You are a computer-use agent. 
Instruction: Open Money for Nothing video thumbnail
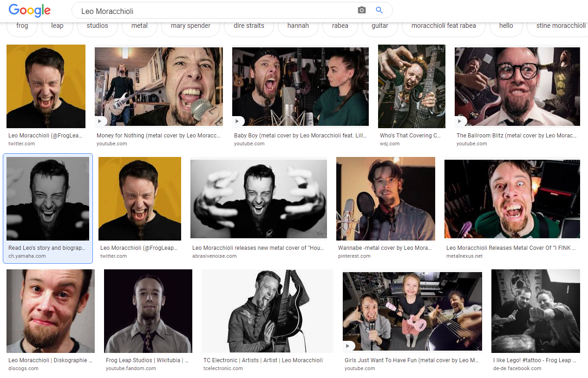tap(159, 86)
